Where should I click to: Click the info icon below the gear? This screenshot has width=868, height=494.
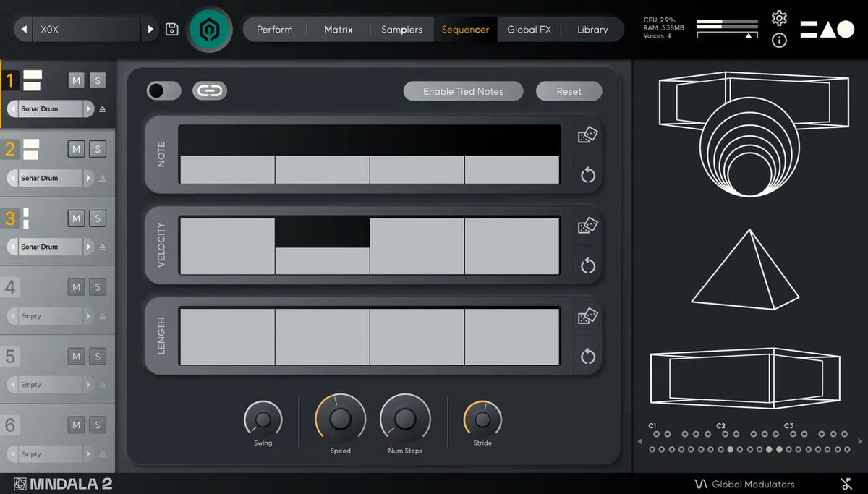pos(779,41)
